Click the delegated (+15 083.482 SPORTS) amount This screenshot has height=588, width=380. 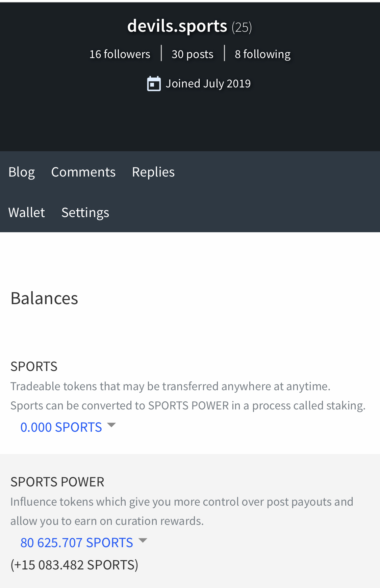click(x=74, y=565)
